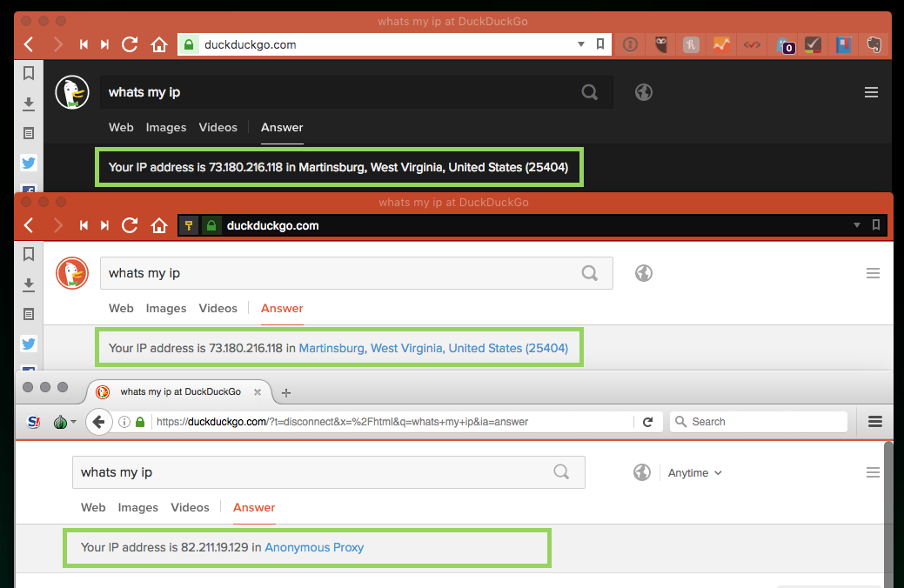Screen dimensions: 904x588
Task: Click the checkmark task extension icon
Action: [813, 44]
